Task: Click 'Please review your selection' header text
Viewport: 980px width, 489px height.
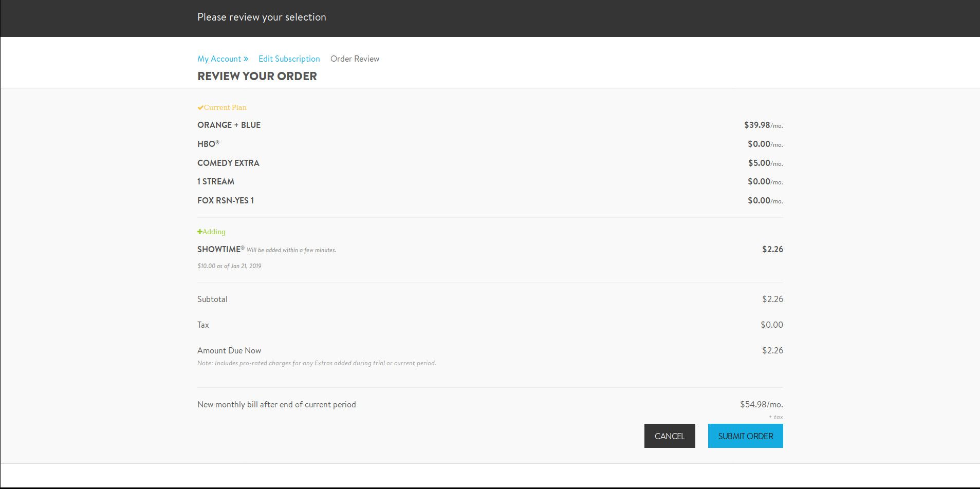Action: click(262, 17)
